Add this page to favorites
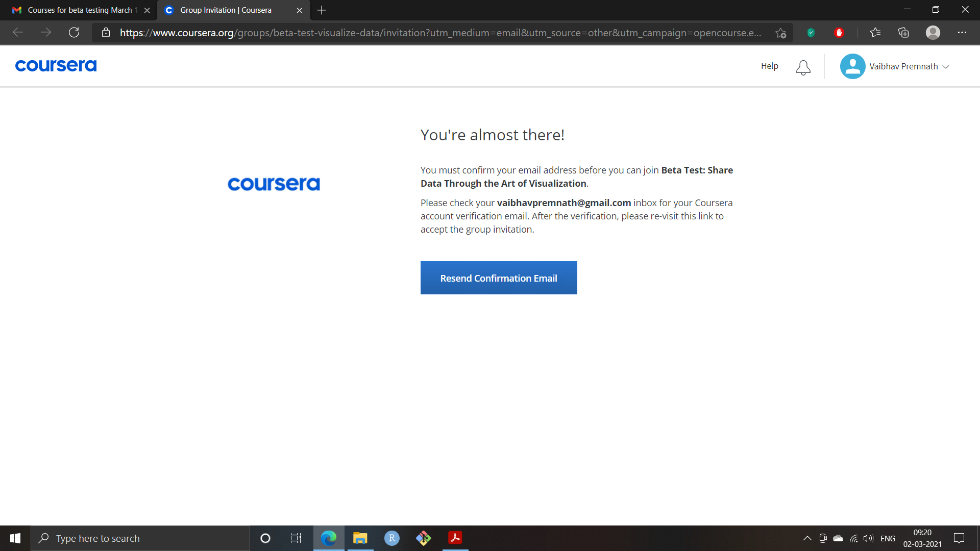The height and width of the screenshot is (551, 980). tap(780, 33)
